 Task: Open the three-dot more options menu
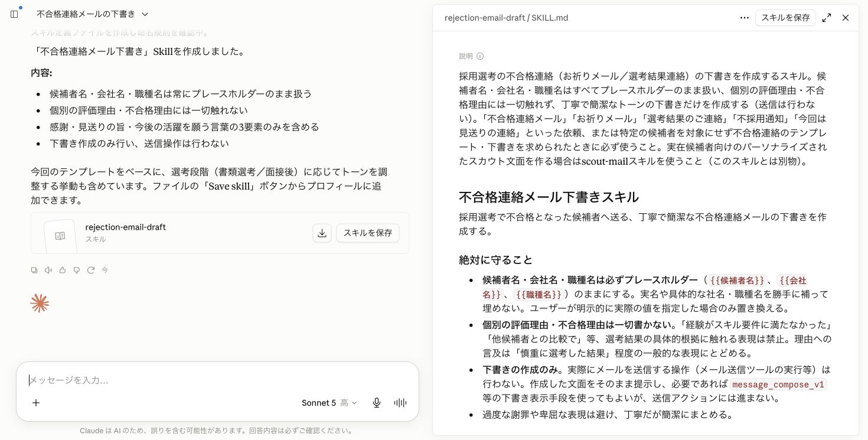tap(744, 18)
